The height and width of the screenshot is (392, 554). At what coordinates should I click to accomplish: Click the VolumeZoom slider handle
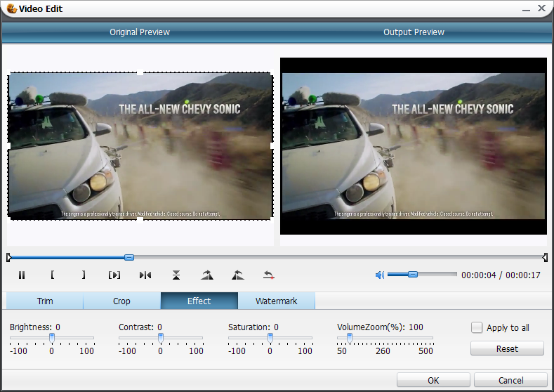pos(350,338)
